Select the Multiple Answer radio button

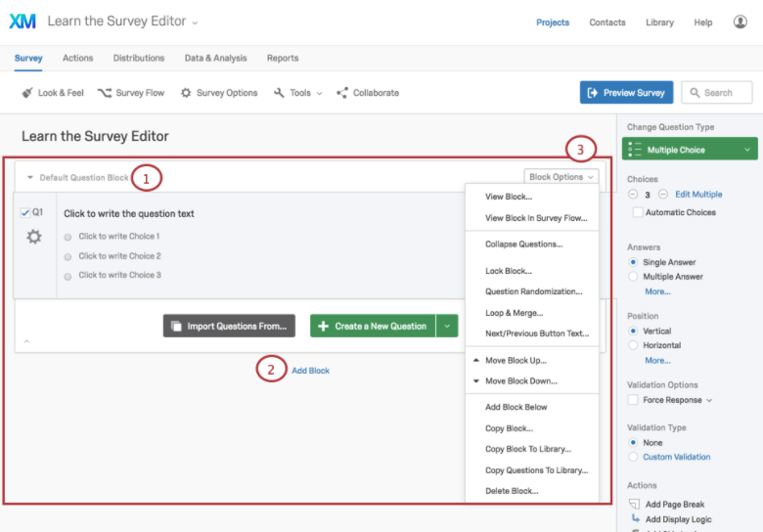click(x=633, y=276)
